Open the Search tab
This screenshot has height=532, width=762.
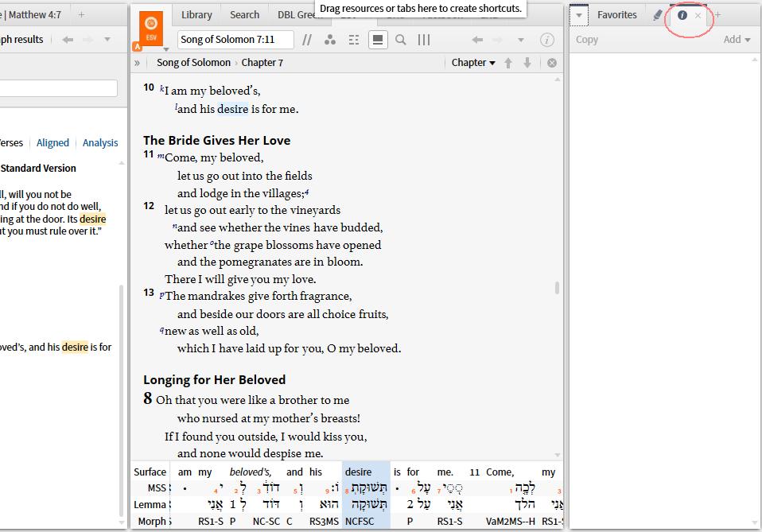[244, 14]
